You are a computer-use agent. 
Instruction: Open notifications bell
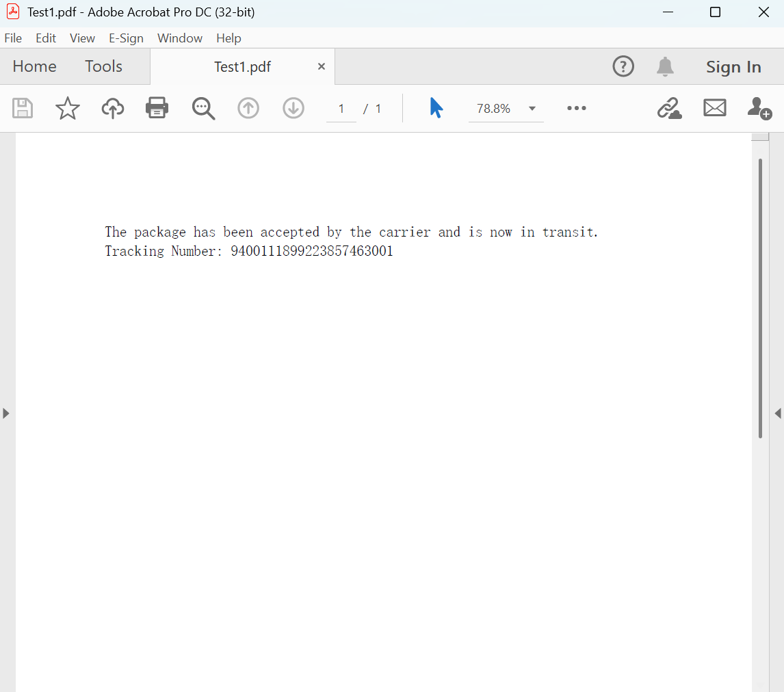(x=665, y=66)
